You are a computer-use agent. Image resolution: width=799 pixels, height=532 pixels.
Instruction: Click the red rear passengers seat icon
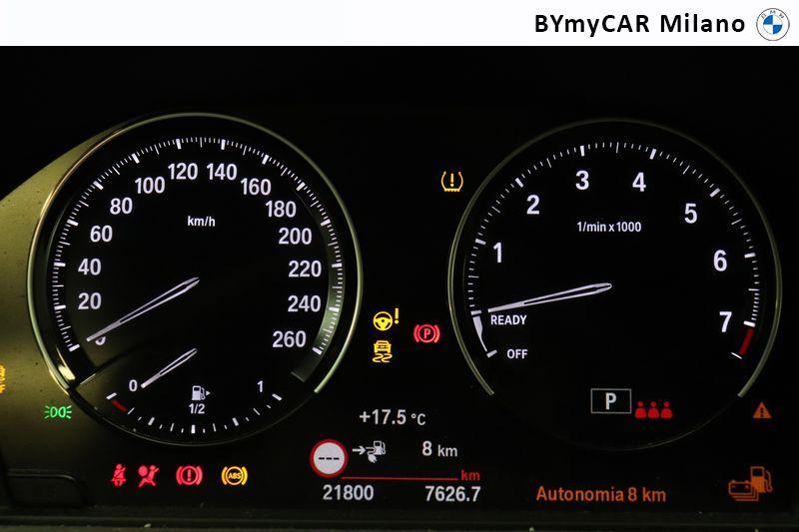653,410
